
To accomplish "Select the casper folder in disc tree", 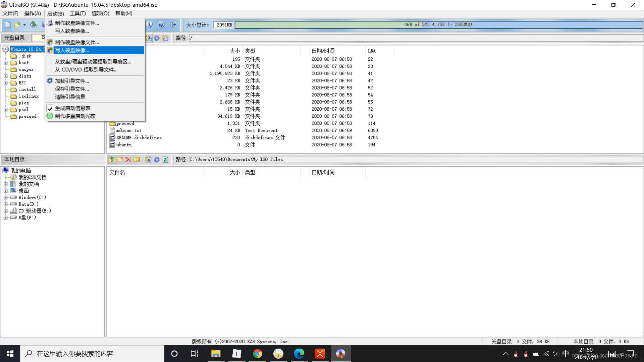I will (26, 69).
